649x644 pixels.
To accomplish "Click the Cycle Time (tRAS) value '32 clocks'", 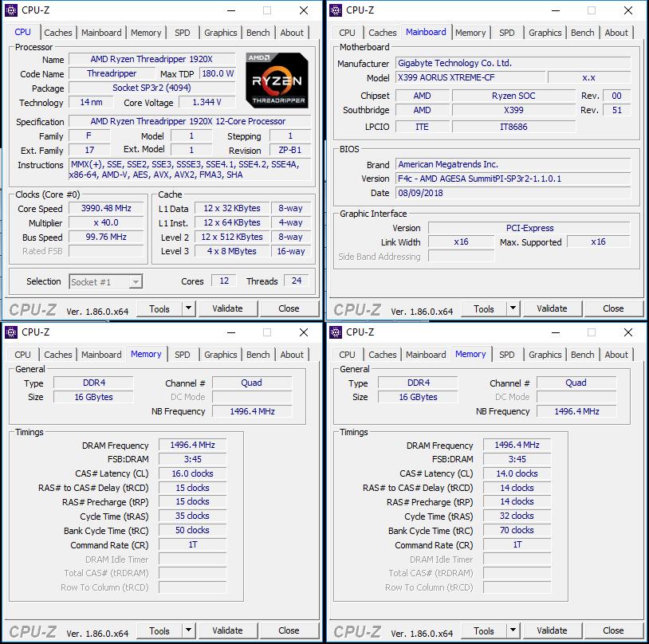I will (x=517, y=516).
